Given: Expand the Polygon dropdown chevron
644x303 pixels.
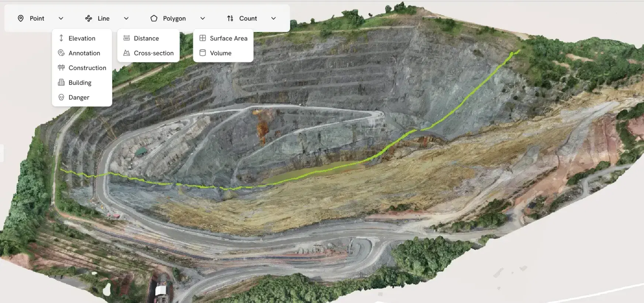Looking at the screenshot, I should 203,18.
